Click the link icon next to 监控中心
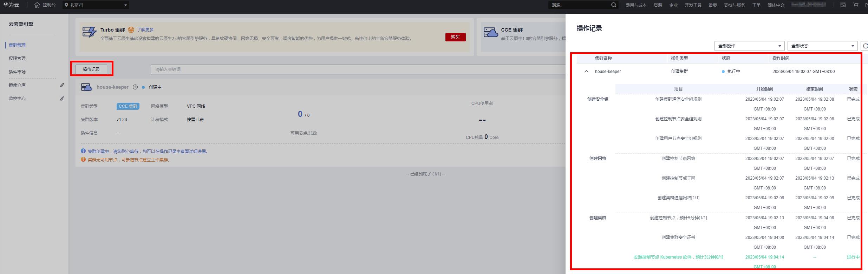868x274 pixels. tap(62, 99)
